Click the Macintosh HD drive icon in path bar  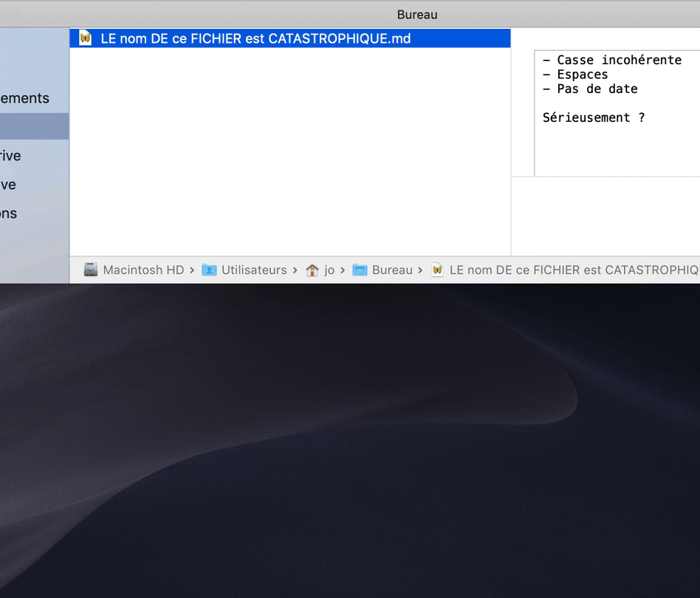pyautogui.click(x=91, y=270)
